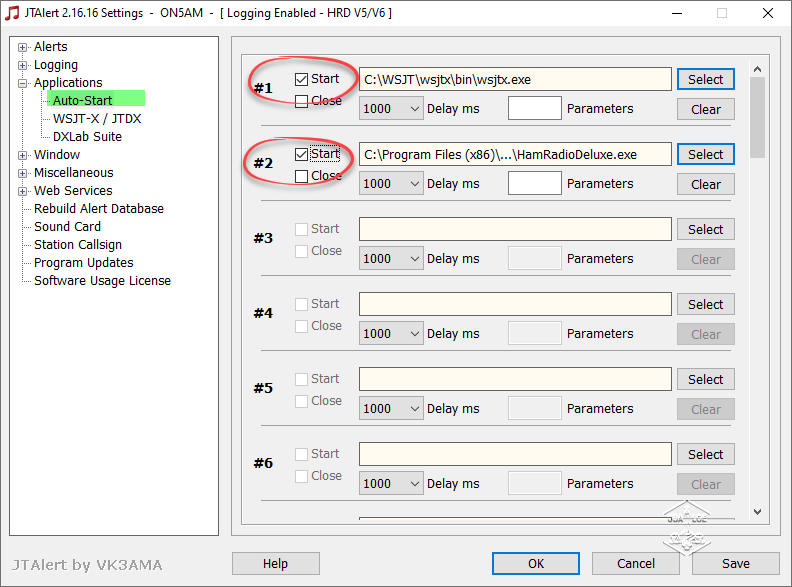
Task: Open the #5 Delay ms dropdown
Action: click(x=391, y=409)
